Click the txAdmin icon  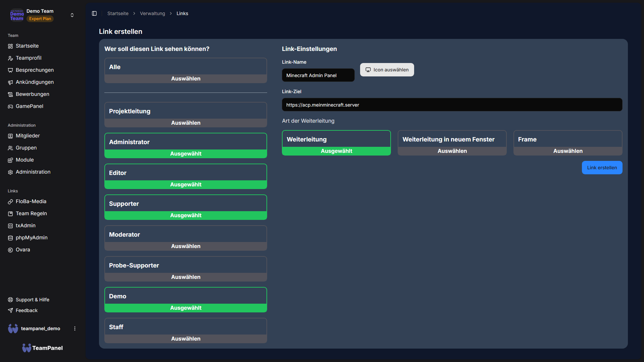[10, 226]
